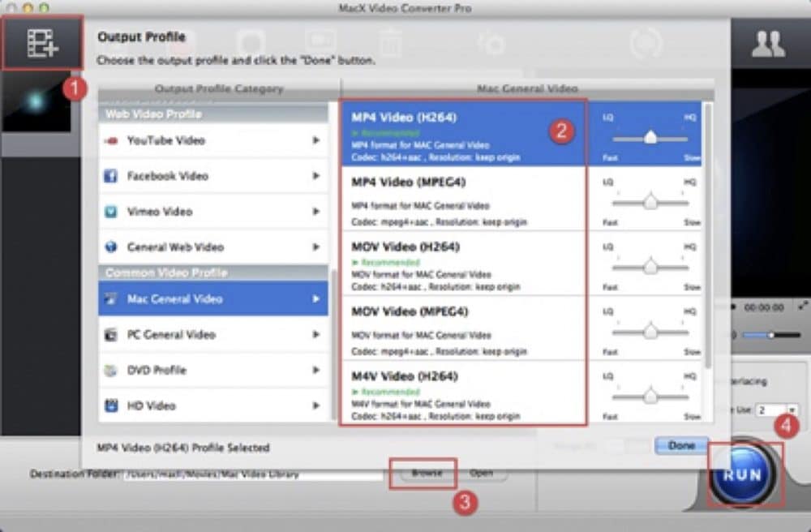
Task: Click the Mac General Video icon
Action: (110, 298)
